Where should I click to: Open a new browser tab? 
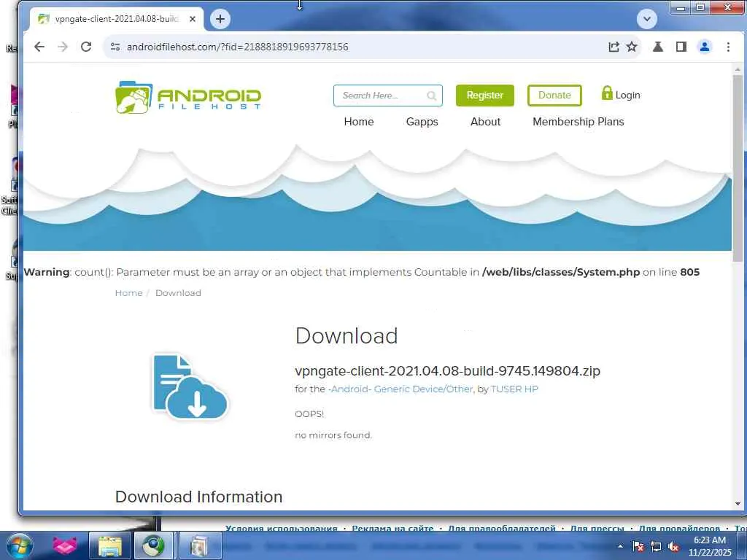click(x=220, y=19)
